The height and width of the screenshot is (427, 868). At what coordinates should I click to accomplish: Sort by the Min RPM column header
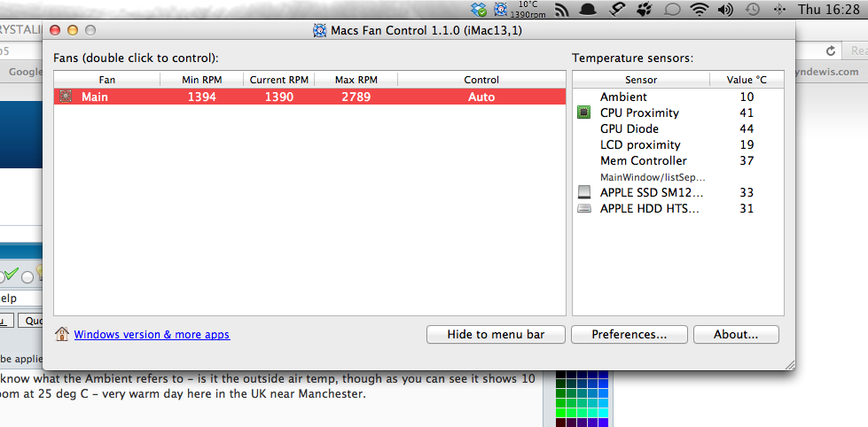(x=201, y=80)
